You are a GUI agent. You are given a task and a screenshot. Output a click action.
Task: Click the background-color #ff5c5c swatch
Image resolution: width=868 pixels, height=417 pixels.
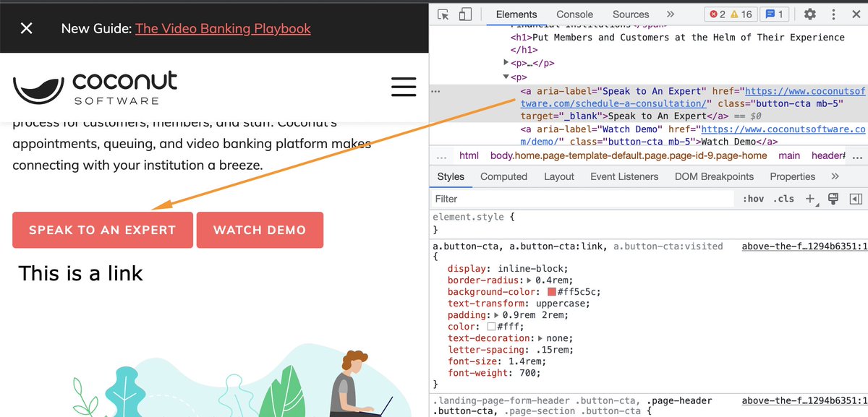click(552, 292)
